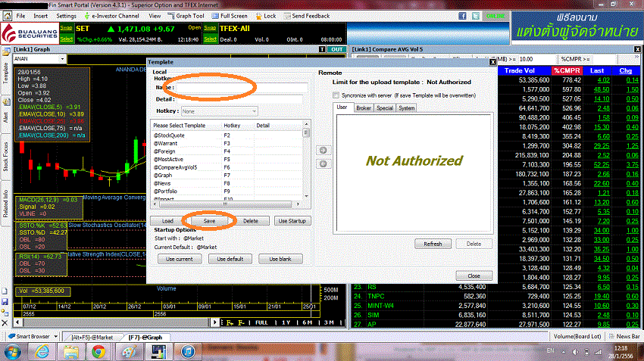Click the home icon before File
644x361 pixels.
[8, 16]
